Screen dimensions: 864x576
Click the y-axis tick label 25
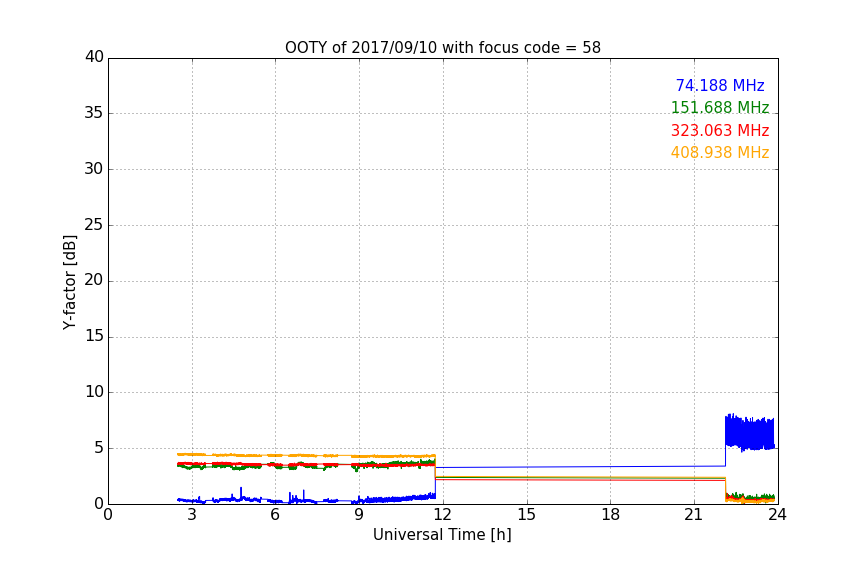click(x=94, y=224)
